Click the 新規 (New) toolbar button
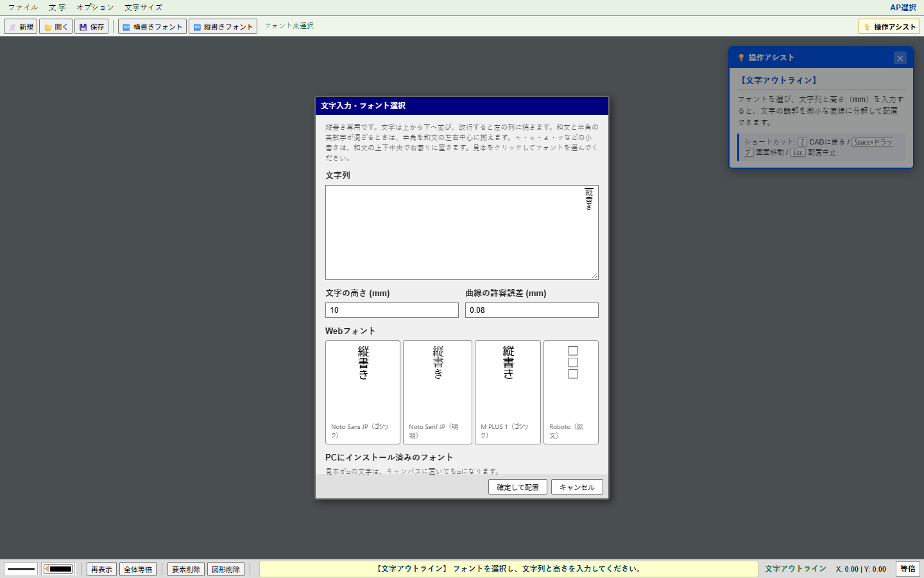924x578 pixels. (21, 26)
